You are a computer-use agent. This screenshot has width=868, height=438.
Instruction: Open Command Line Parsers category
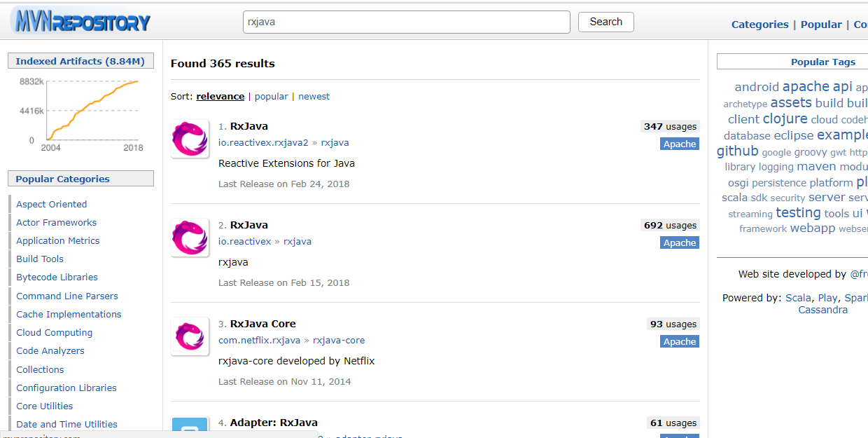[67, 296]
